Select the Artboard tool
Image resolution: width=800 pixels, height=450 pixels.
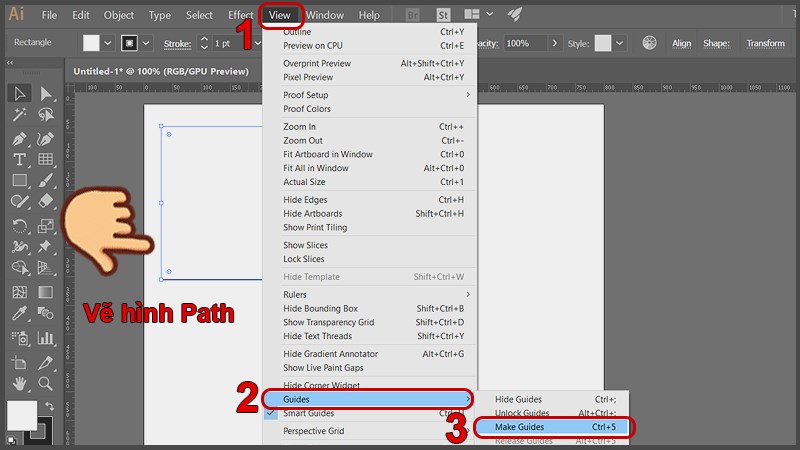(x=19, y=363)
